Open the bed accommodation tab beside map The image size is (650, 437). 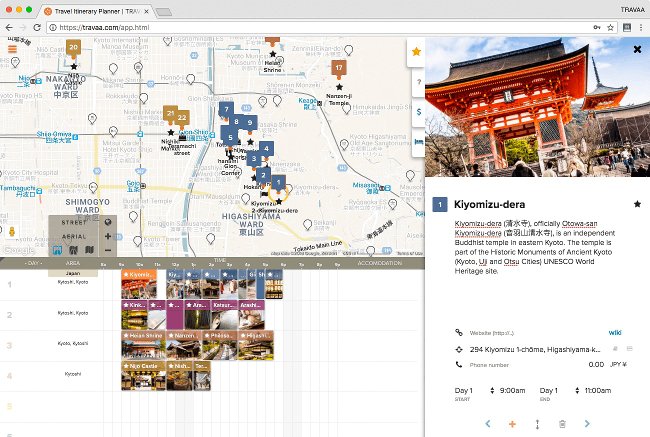418,142
